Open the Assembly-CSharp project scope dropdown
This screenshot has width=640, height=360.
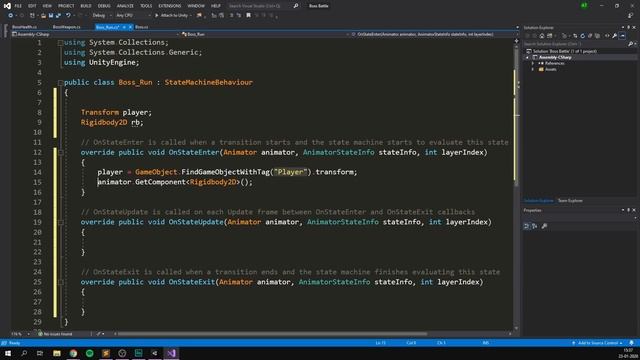point(95,34)
